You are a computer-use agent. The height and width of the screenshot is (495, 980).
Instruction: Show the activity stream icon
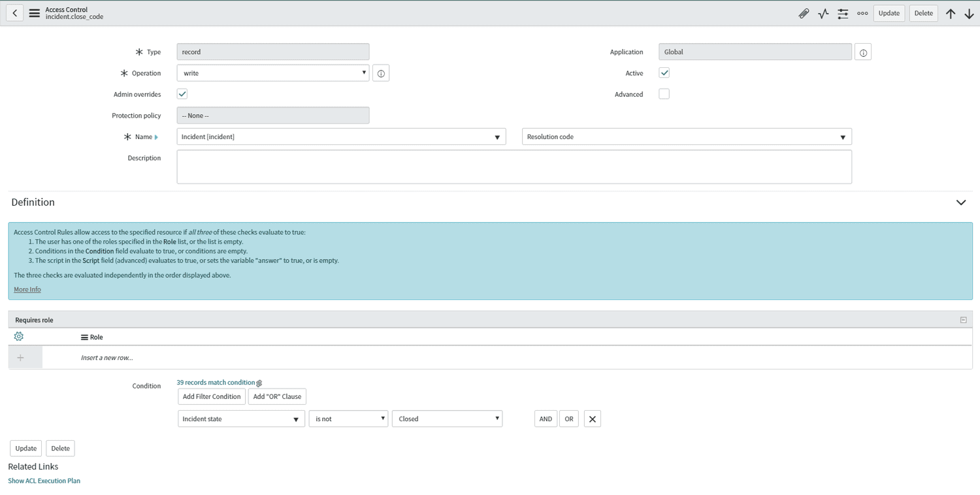[x=823, y=13]
